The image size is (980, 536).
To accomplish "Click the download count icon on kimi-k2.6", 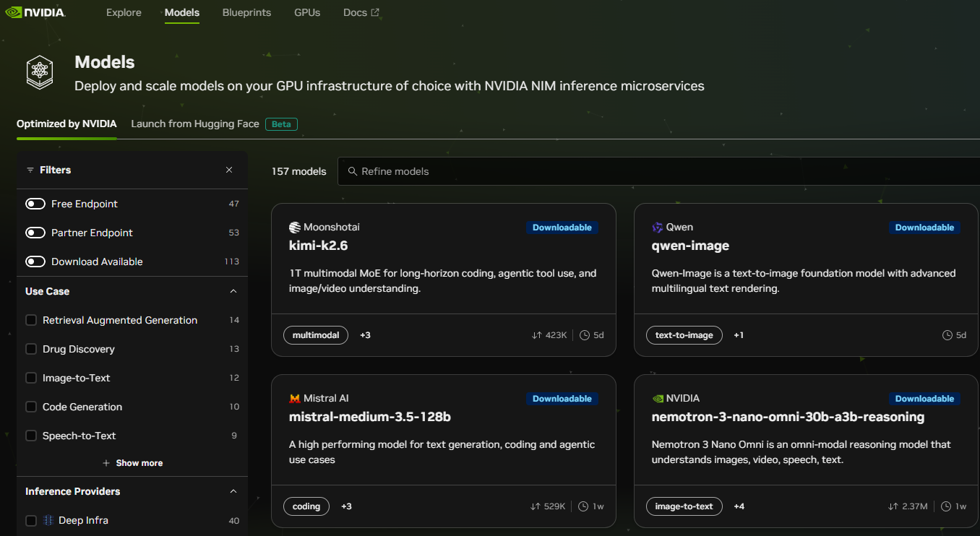I will (x=536, y=335).
